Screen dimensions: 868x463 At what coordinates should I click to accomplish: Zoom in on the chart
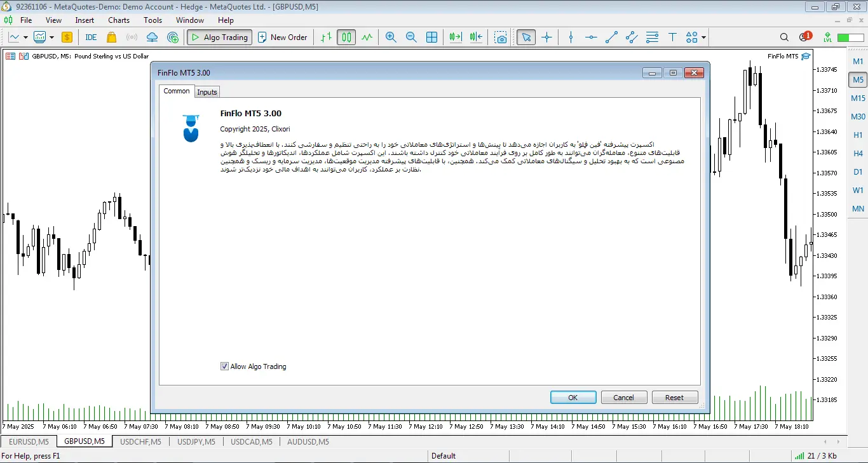click(x=391, y=37)
